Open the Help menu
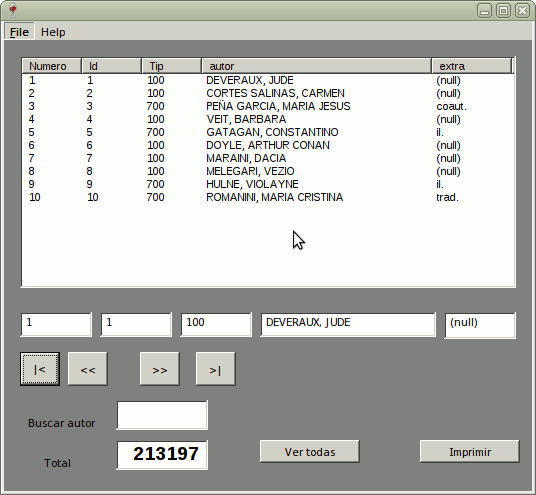This screenshot has height=495, width=536. [53, 32]
